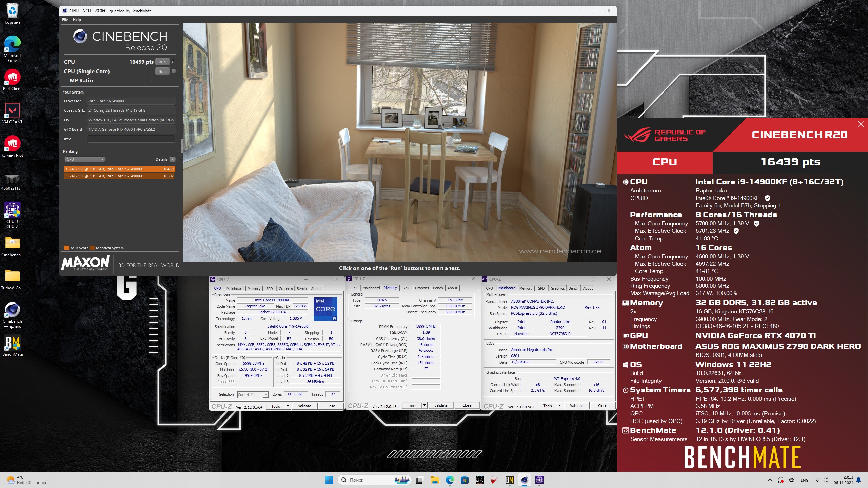Enable the CPU (Single Core) test checkbox
868x488 pixels.
click(x=174, y=71)
